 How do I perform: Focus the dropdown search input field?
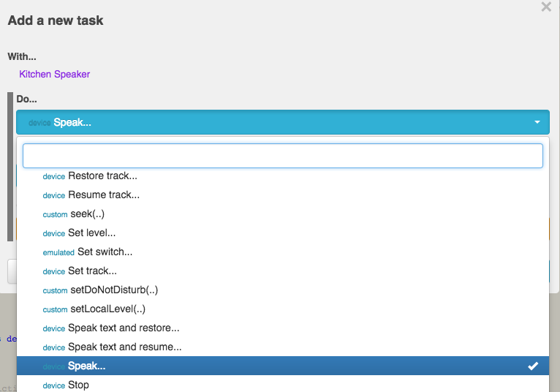click(x=282, y=156)
